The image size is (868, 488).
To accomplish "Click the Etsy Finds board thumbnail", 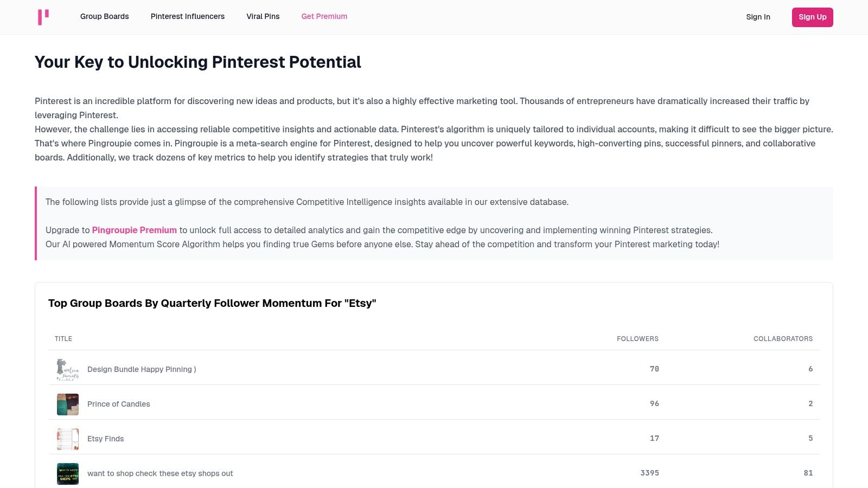I will (x=68, y=439).
